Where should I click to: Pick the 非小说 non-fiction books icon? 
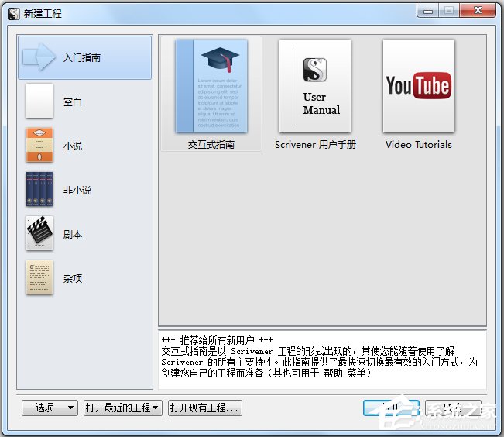coord(39,190)
